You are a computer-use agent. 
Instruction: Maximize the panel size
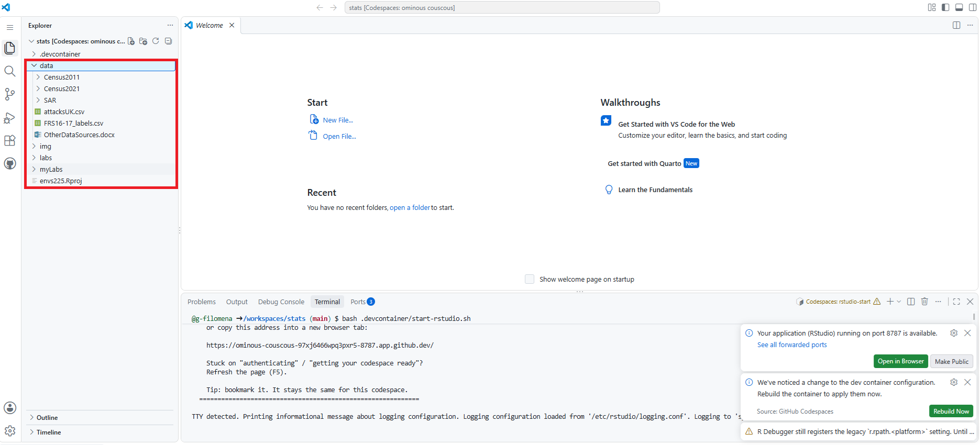956,302
